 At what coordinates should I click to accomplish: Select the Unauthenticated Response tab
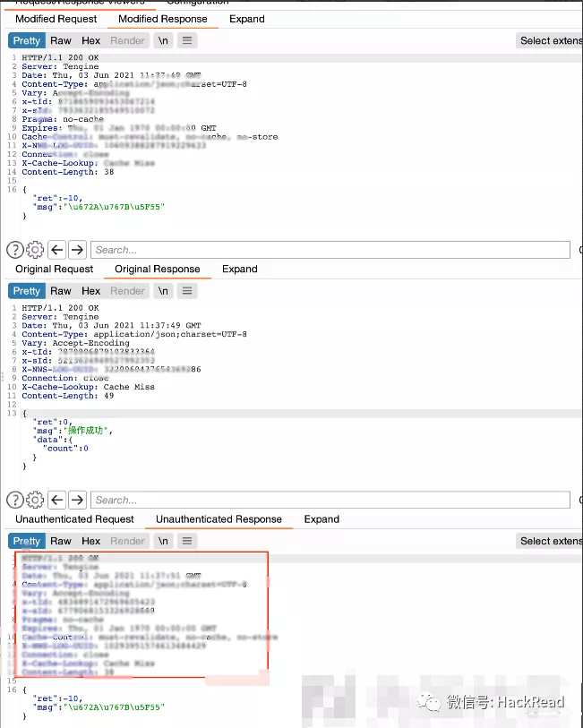[219, 519]
